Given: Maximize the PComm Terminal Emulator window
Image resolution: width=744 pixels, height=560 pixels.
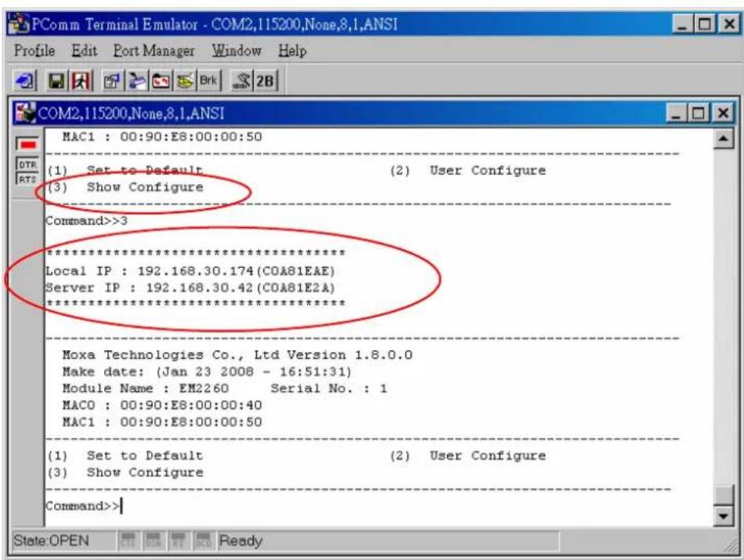Looking at the screenshot, I should coord(705,23).
